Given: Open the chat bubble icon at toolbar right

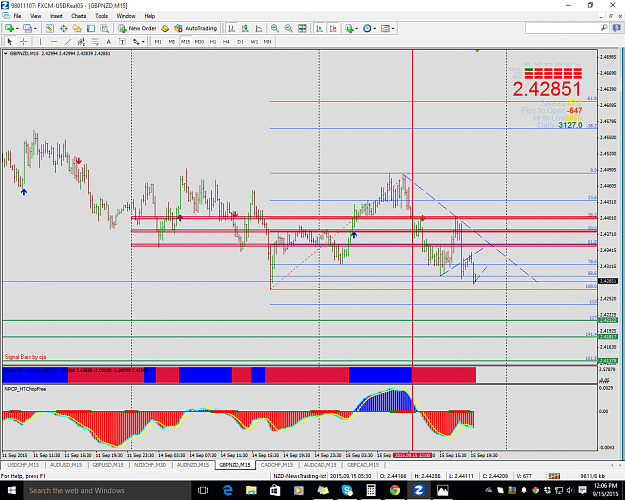Looking at the screenshot, I should [617, 28].
